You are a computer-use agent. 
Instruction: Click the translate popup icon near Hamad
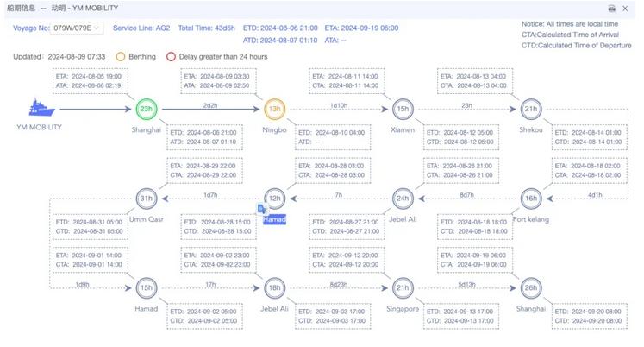coord(262,209)
